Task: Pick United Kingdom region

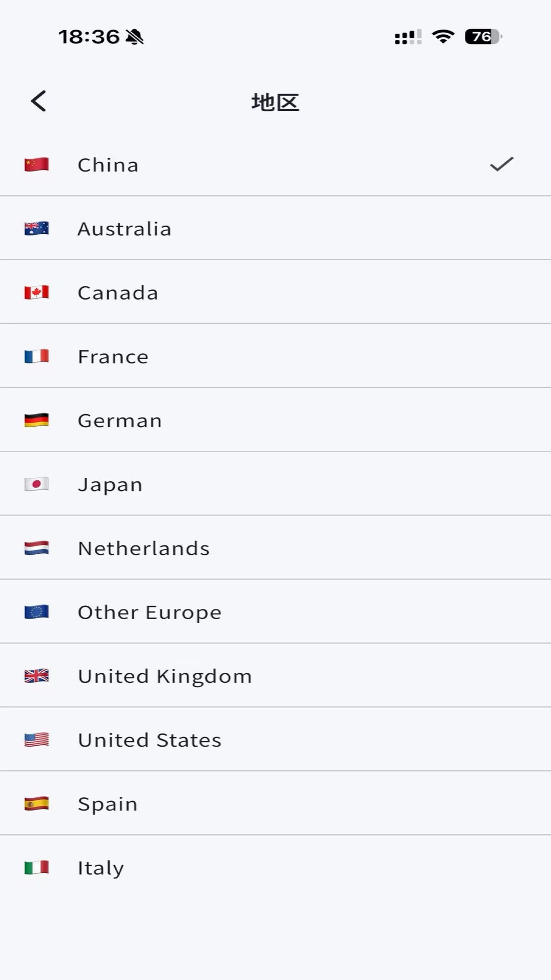Action: (275, 675)
